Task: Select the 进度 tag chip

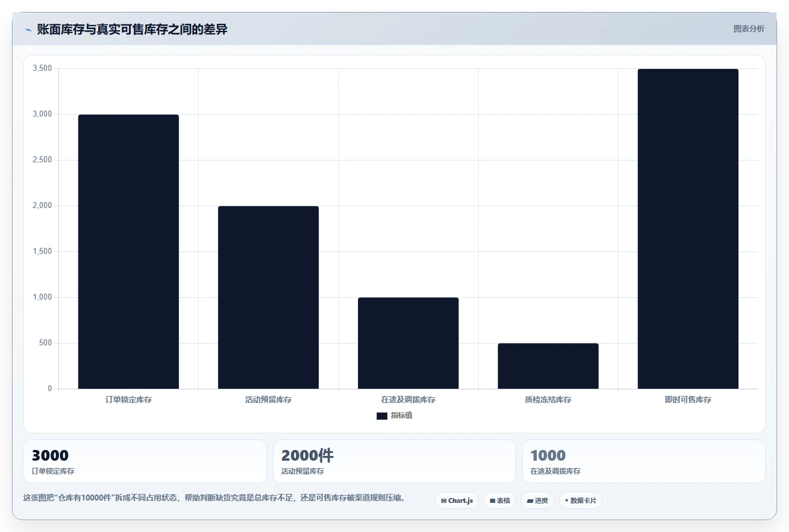Action: [537, 500]
